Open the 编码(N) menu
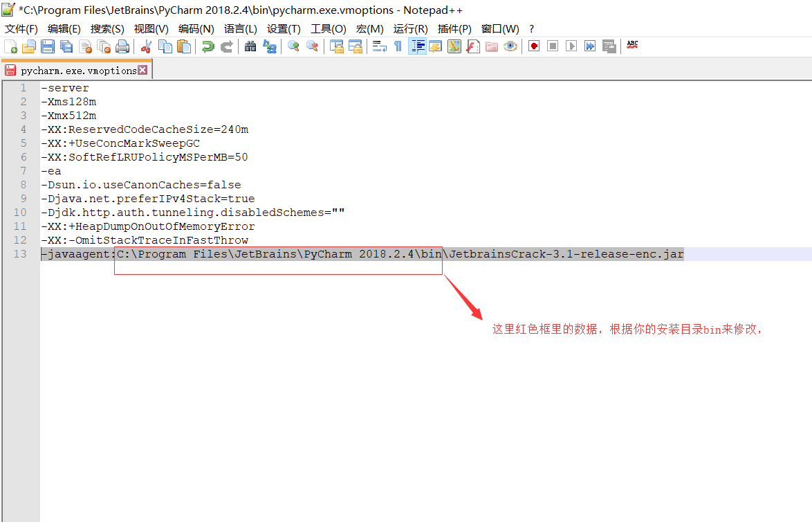This screenshot has width=812, height=522. click(x=196, y=29)
